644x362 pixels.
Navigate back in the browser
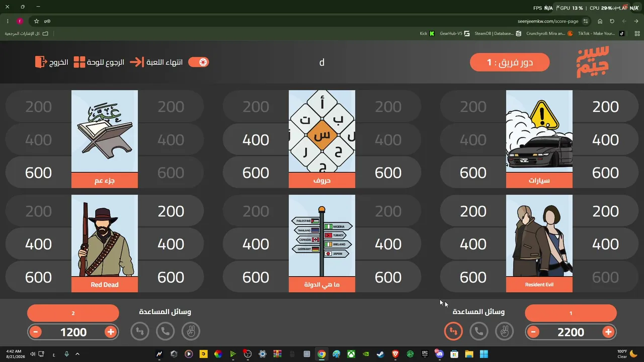pyautogui.click(x=636, y=21)
